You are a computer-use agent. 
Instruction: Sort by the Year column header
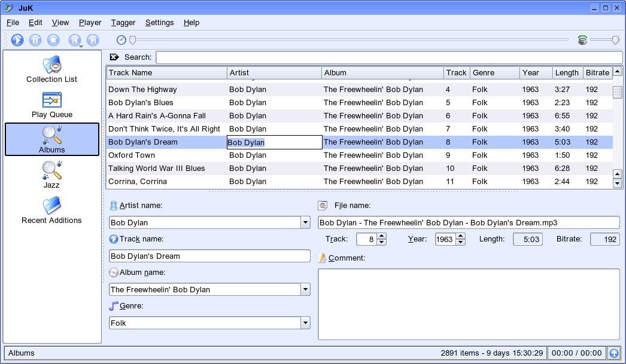[x=536, y=72]
